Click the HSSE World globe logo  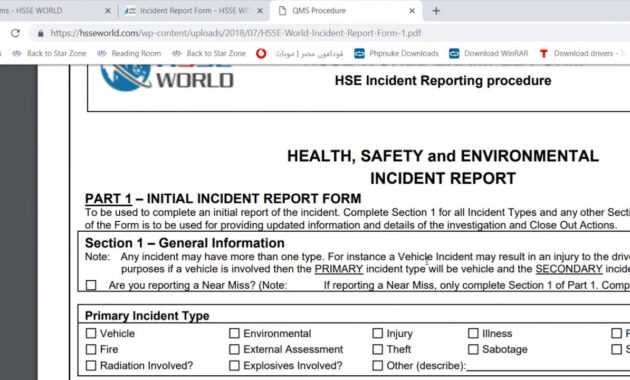pyautogui.click(x=125, y=78)
